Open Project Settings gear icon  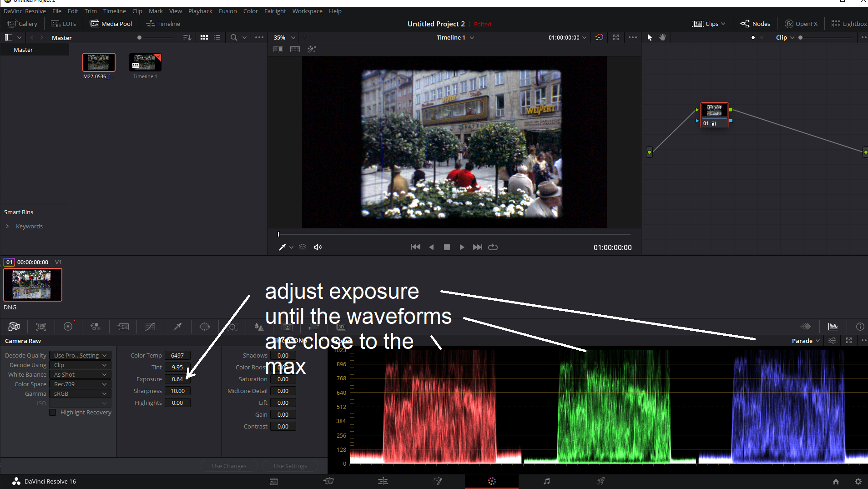pos(858,481)
